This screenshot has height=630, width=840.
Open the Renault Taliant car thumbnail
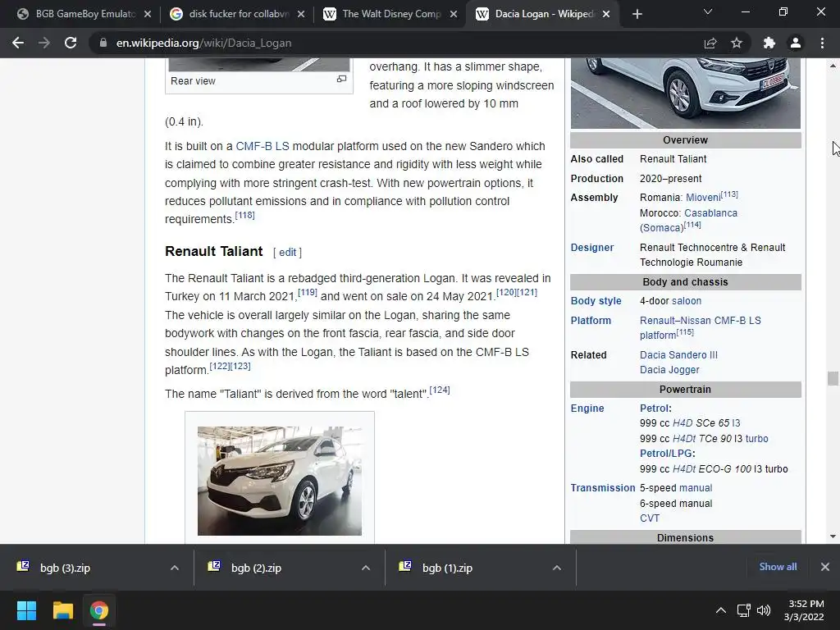(280, 481)
